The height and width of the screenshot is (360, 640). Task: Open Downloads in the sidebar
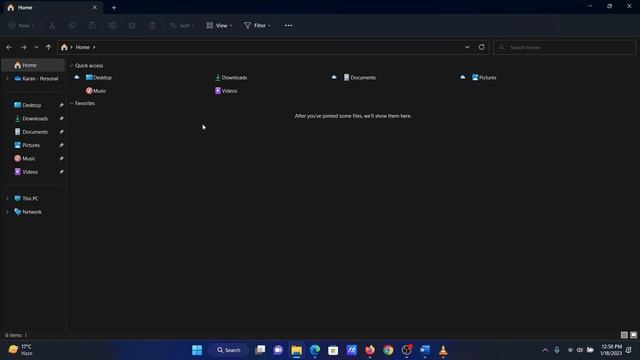click(x=31, y=119)
